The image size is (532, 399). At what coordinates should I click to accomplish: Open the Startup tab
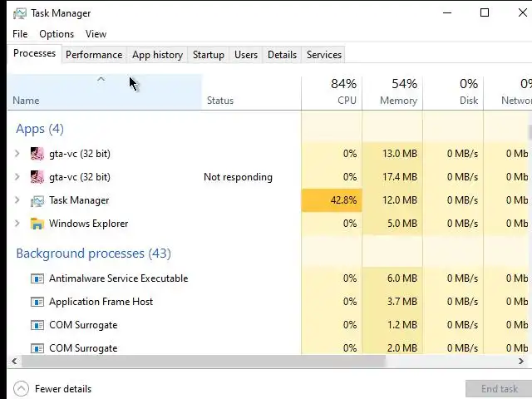[208, 55]
